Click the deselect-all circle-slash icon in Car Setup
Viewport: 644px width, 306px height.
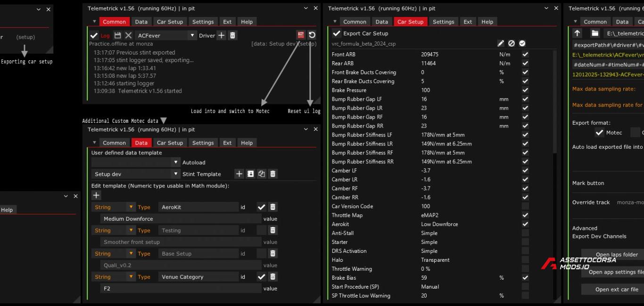pos(512,43)
